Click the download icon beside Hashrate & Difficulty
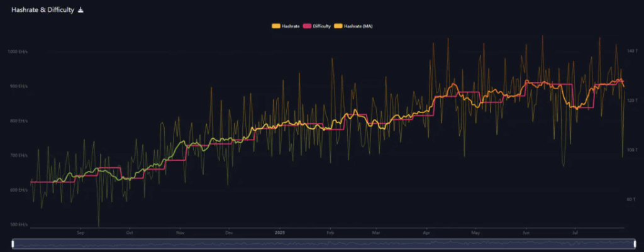Screen dimensions: 644x252 tap(80, 10)
